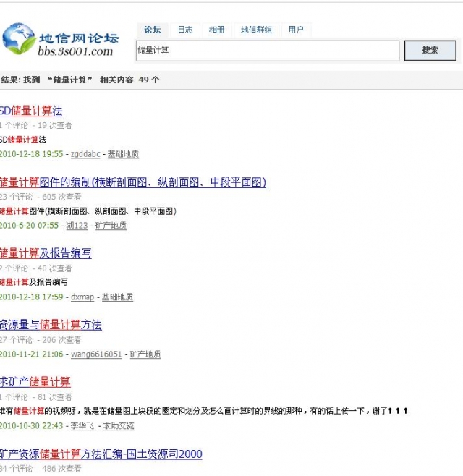Click the search box containing 储量计算
This screenshot has height=476, width=463.
268,51
